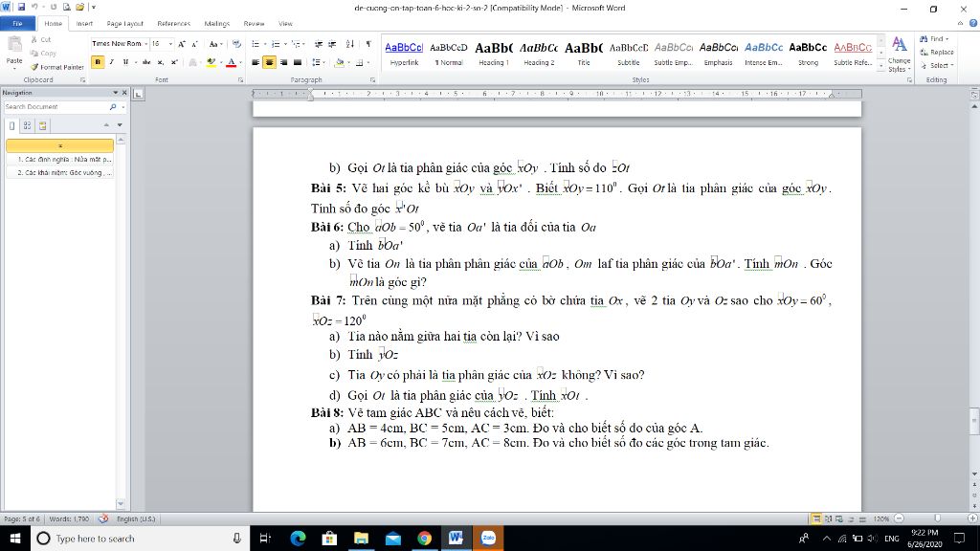This screenshot has height=551, width=980.
Task: Click the Grow Font icon
Action: tap(181, 44)
